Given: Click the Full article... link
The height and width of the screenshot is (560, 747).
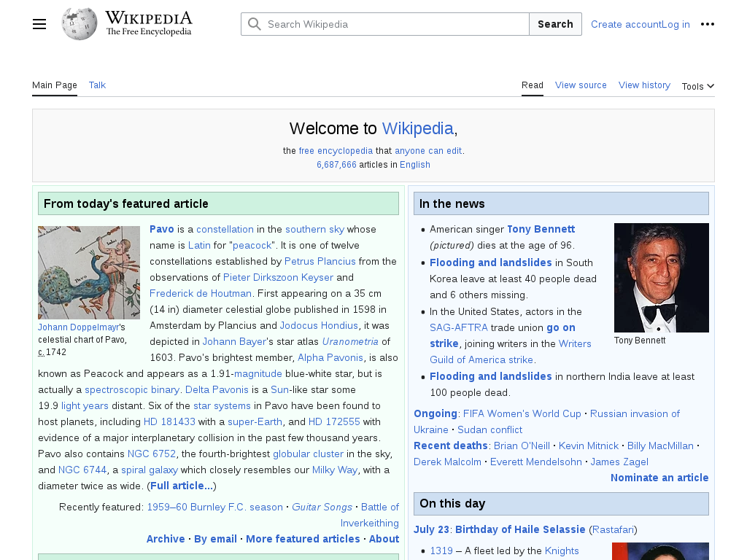Looking at the screenshot, I should coord(182,486).
